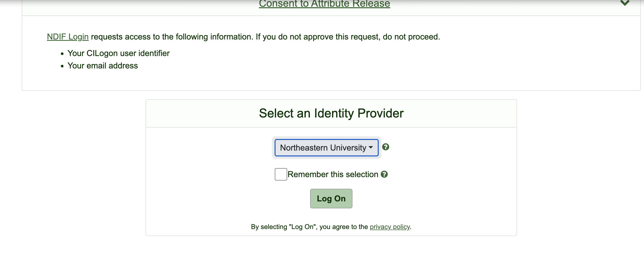Click the help icon next to Remember this selection
The width and height of the screenshot is (644, 267).
tap(384, 174)
